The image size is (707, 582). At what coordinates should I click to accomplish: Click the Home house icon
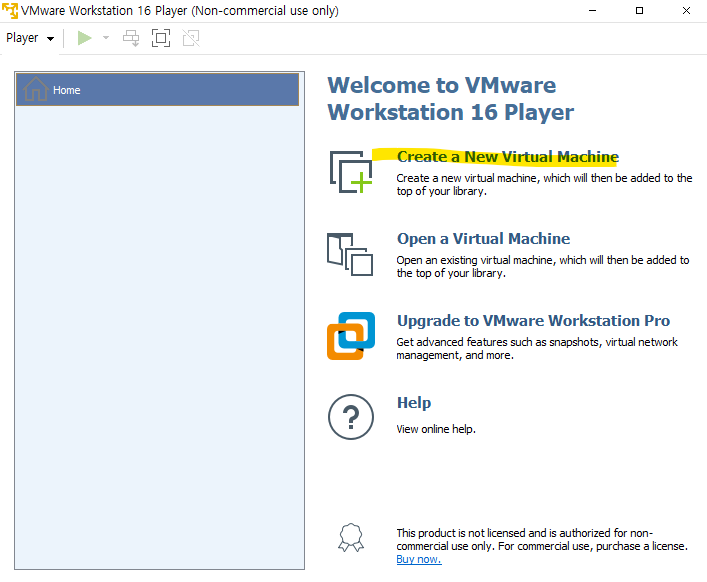(36, 89)
